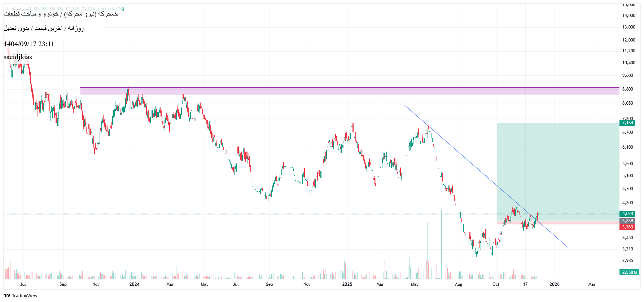
Task: Click the 2024 year marker on time axis
Action: pos(134,284)
